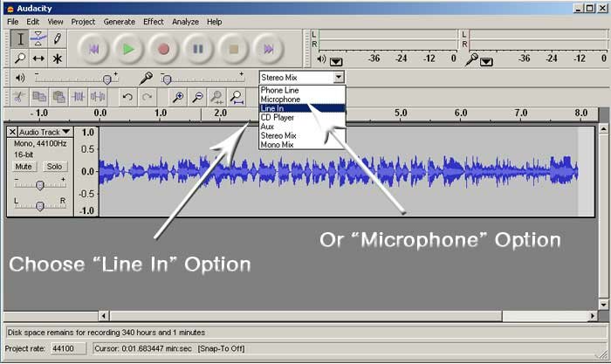The width and height of the screenshot is (611, 364).
Task: Click the horizontal scrollbar right arrow
Action: coord(593,316)
